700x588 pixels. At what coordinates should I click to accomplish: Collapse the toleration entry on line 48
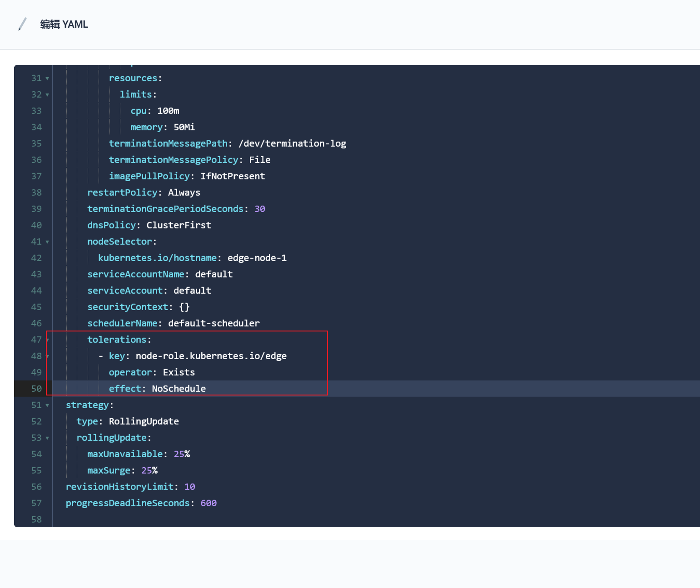click(x=48, y=356)
